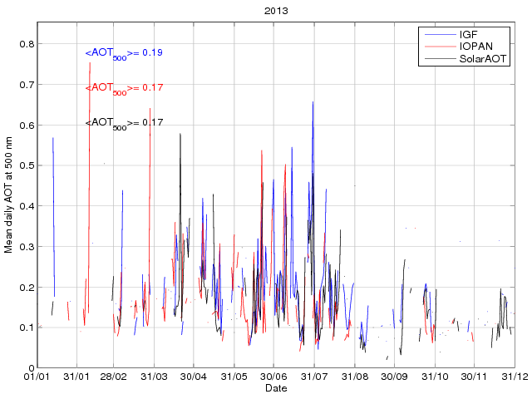This screenshot has height=399, width=532.
Task: Click the 01/01 date tick label
Action: coord(38,377)
